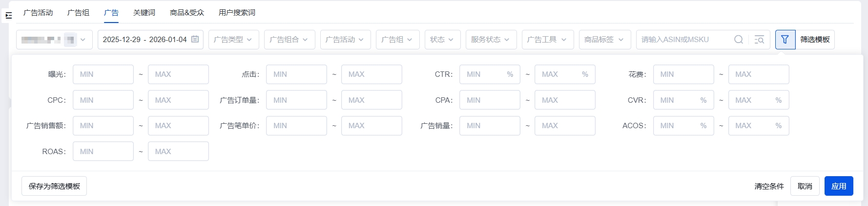
Task: Open the 广告类型 dropdown
Action: (233, 40)
